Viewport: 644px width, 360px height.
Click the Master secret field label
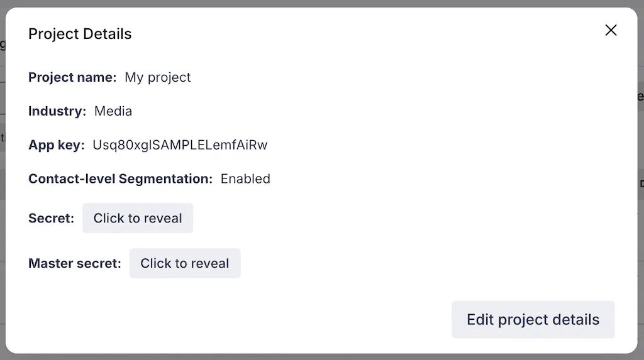75,264
